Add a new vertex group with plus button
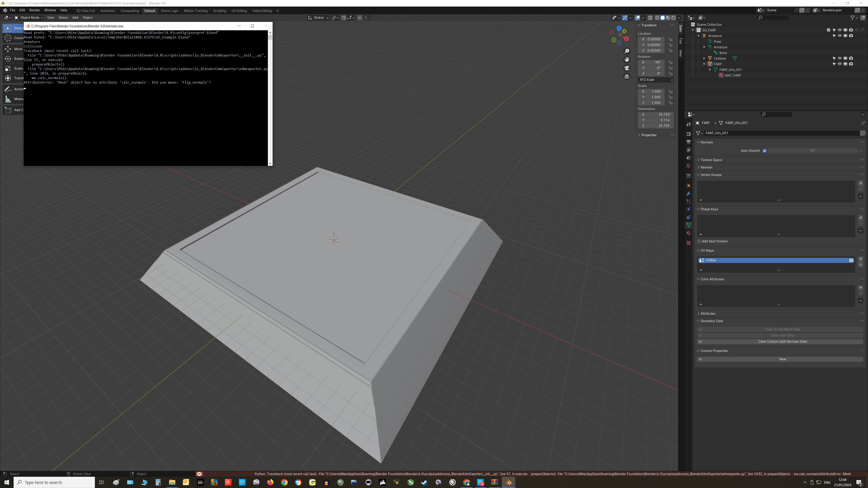The width and height of the screenshot is (868, 488). [861, 183]
